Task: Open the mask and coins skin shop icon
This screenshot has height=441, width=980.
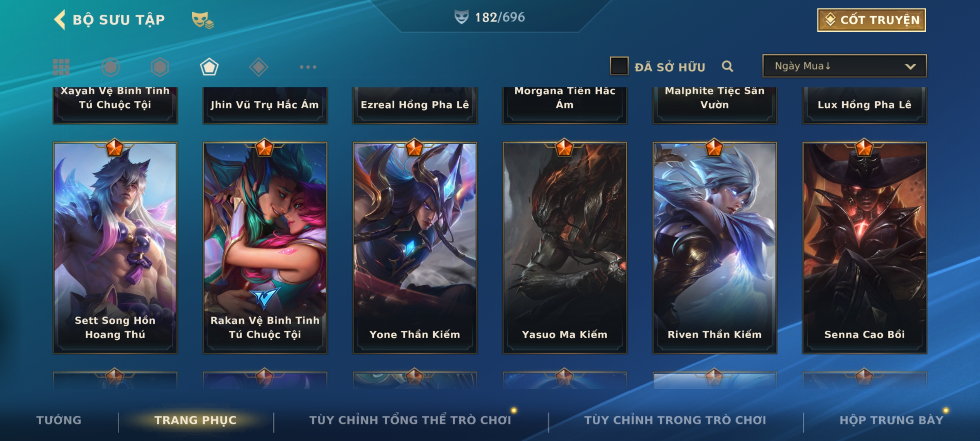Action: [203, 20]
